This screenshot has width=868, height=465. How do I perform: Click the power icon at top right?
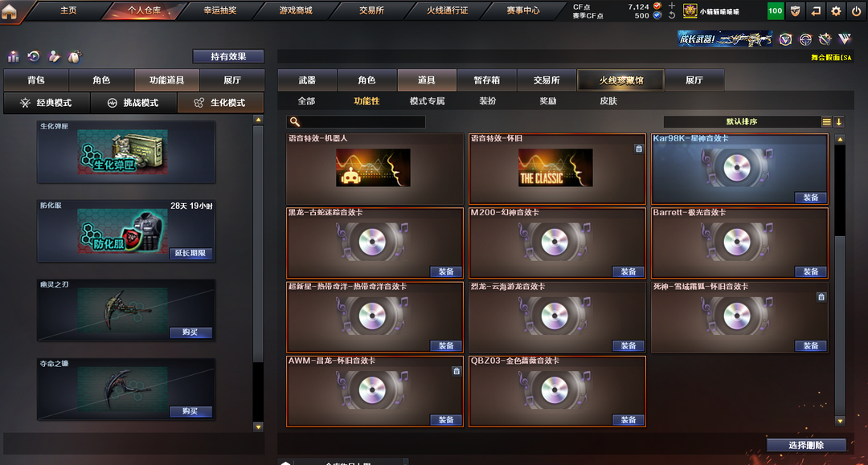point(856,11)
